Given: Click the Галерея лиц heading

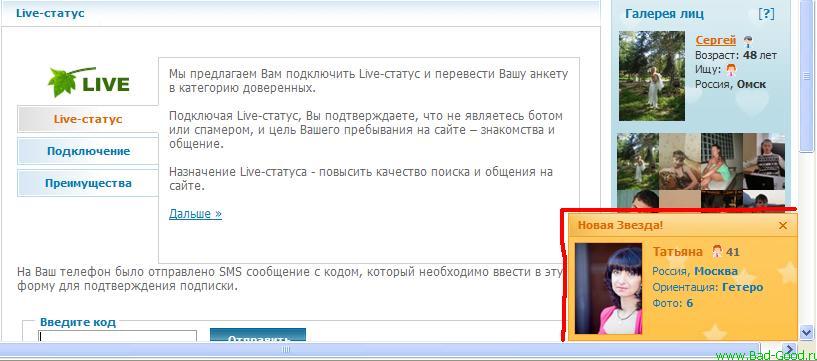Looking at the screenshot, I should (x=664, y=14).
